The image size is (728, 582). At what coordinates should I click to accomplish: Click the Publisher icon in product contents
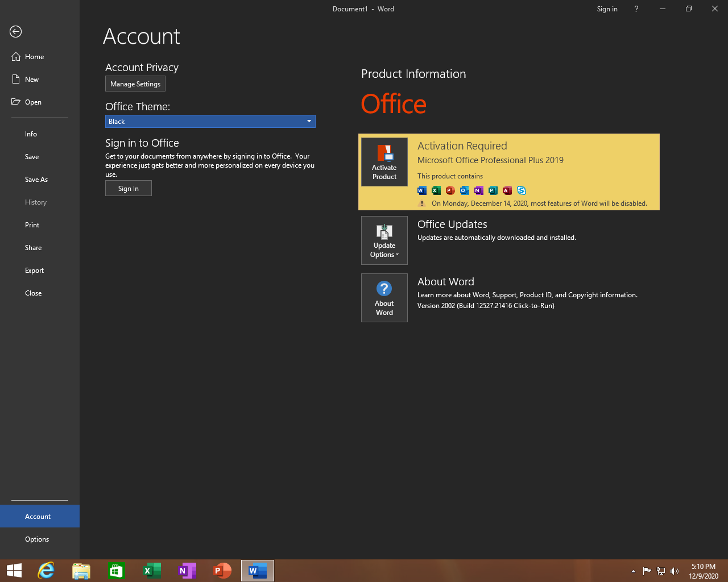(x=493, y=190)
